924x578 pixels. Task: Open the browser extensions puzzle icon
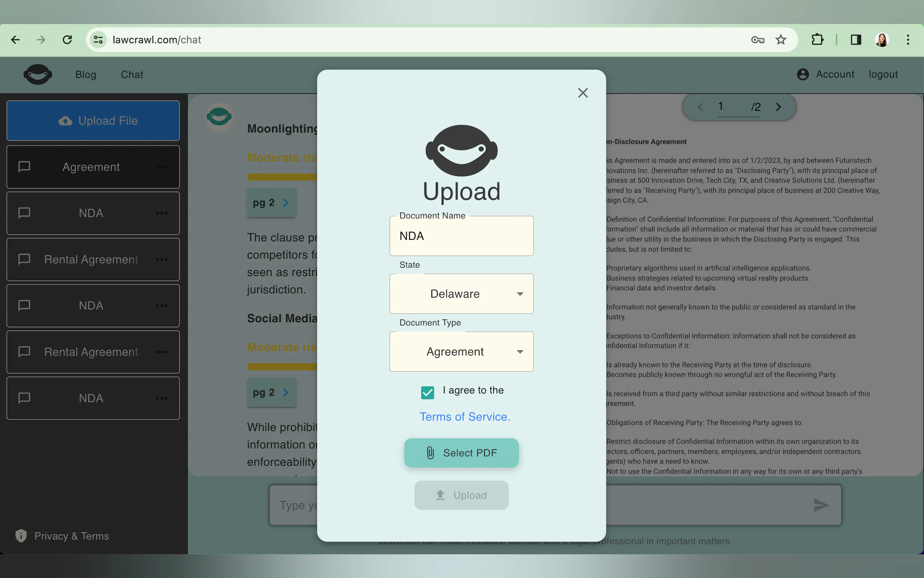click(x=817, y=40)
